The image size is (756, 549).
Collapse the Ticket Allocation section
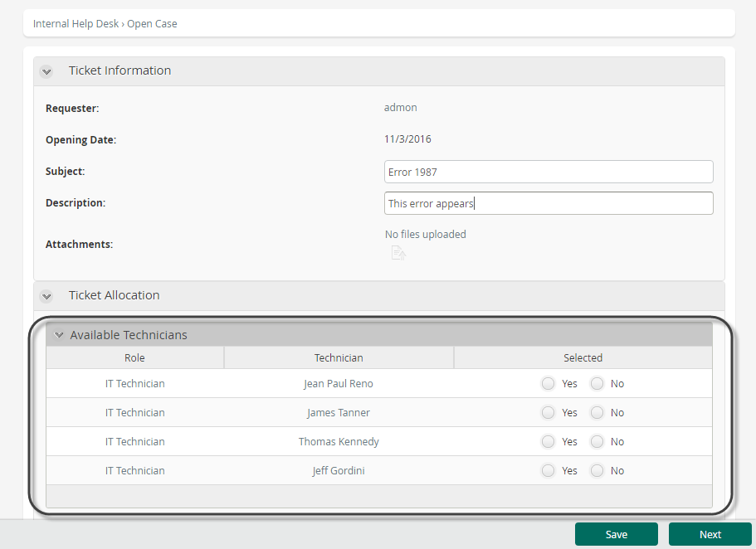tap(46, 296)
